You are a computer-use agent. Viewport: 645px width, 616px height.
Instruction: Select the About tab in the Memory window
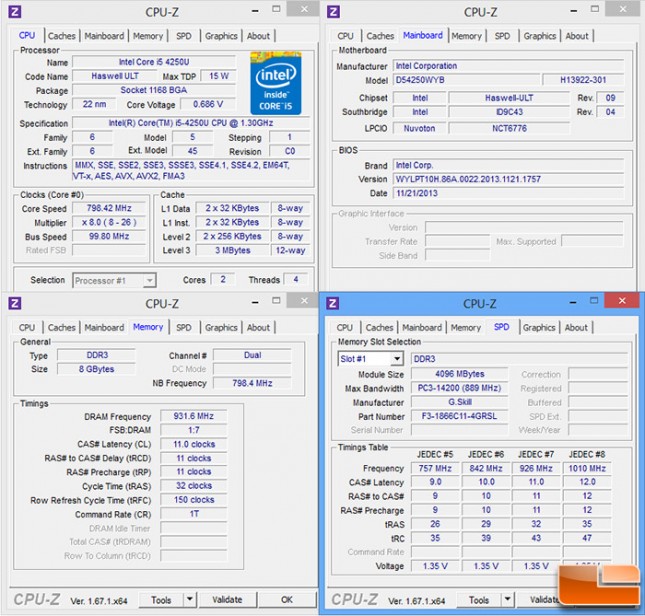258,328
